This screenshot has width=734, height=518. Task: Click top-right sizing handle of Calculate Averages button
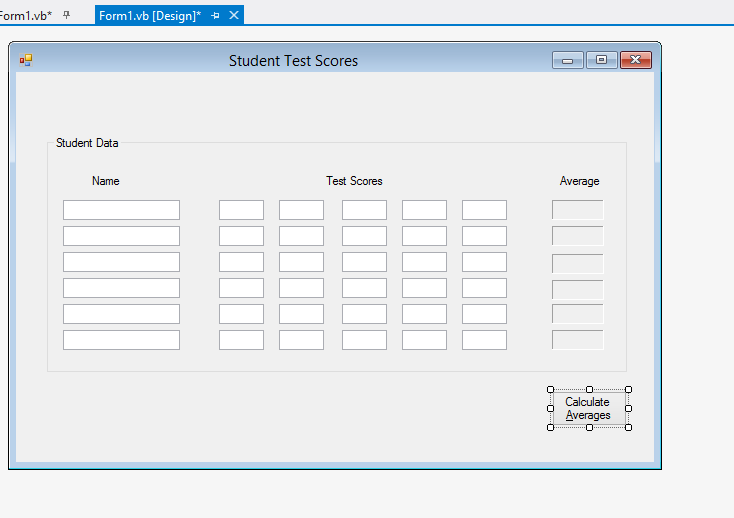(629, 389)
